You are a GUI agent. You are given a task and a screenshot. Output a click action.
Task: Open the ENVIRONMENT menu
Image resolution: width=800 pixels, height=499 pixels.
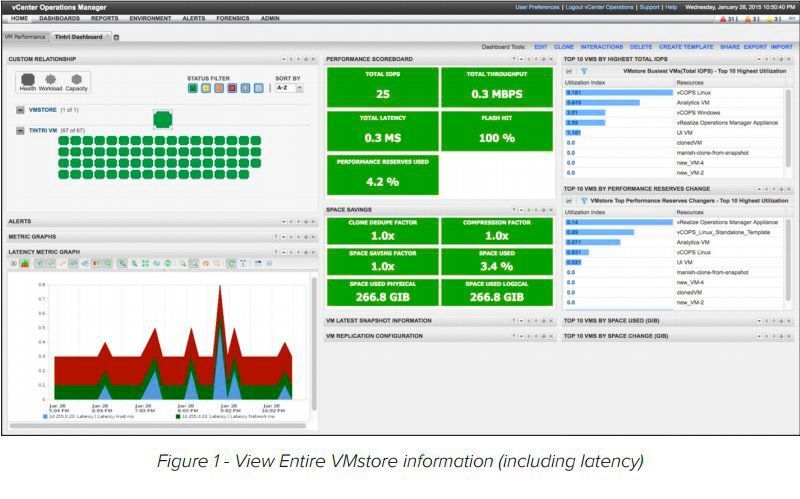pyautogui.click(x=150, y=18)
